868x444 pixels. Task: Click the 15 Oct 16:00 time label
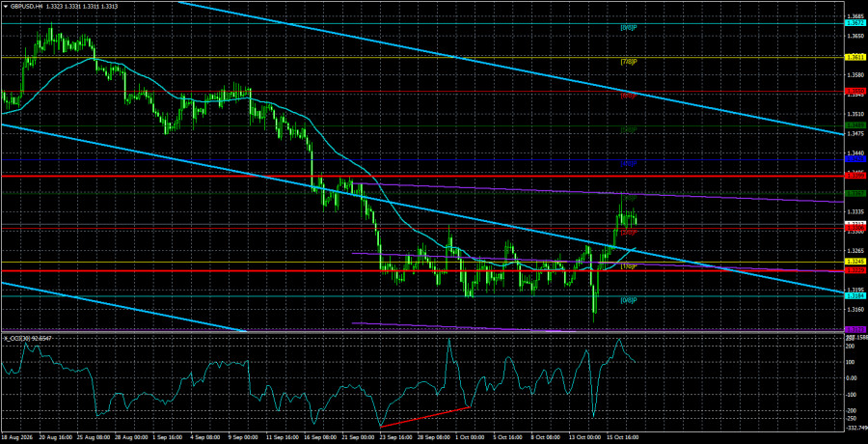coord(624,437)
